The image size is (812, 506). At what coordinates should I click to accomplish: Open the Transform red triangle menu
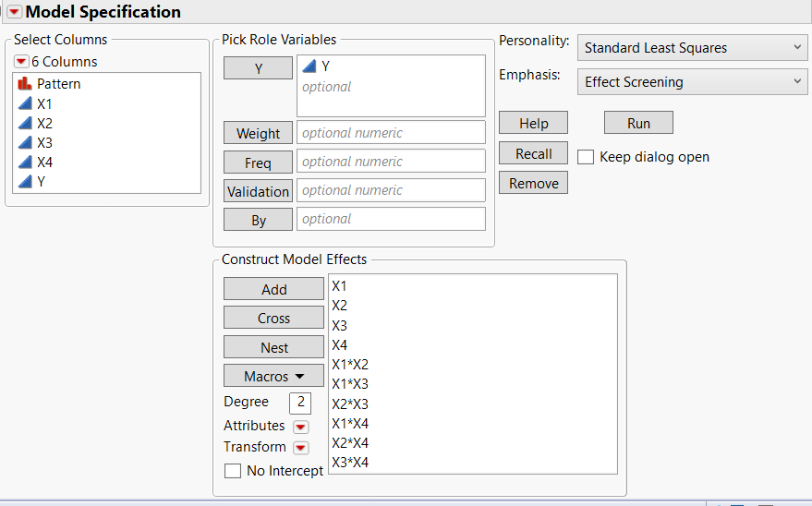[300, 448]
